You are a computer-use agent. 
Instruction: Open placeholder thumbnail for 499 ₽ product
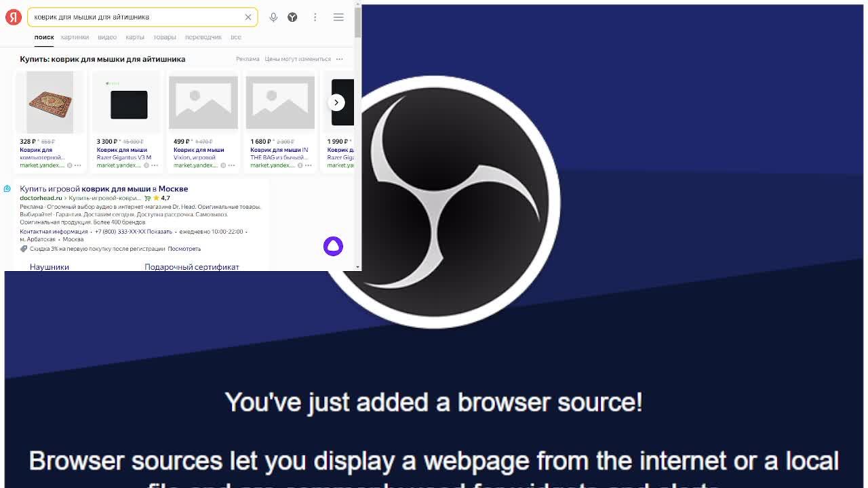203,102
